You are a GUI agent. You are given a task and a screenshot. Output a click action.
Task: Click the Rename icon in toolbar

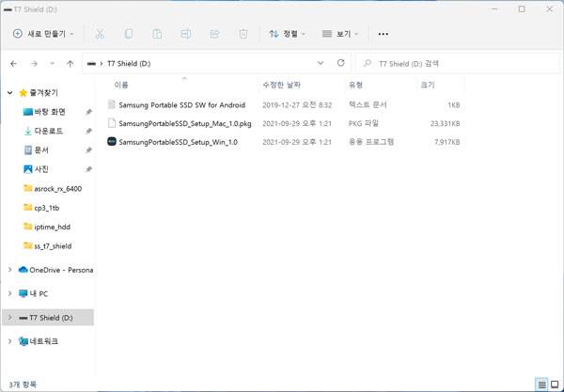[185, 34]
